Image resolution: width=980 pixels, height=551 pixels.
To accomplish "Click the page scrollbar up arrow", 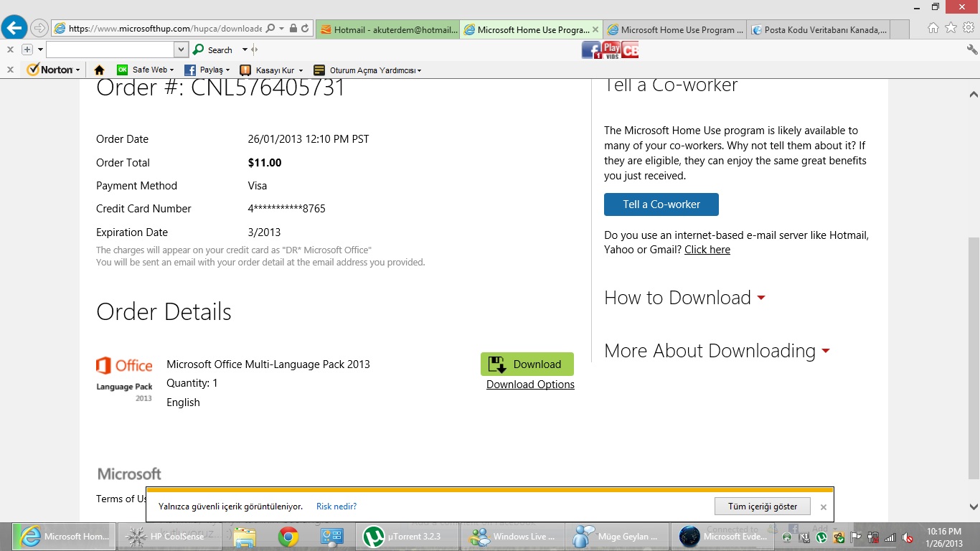I will tap(974, 94).
